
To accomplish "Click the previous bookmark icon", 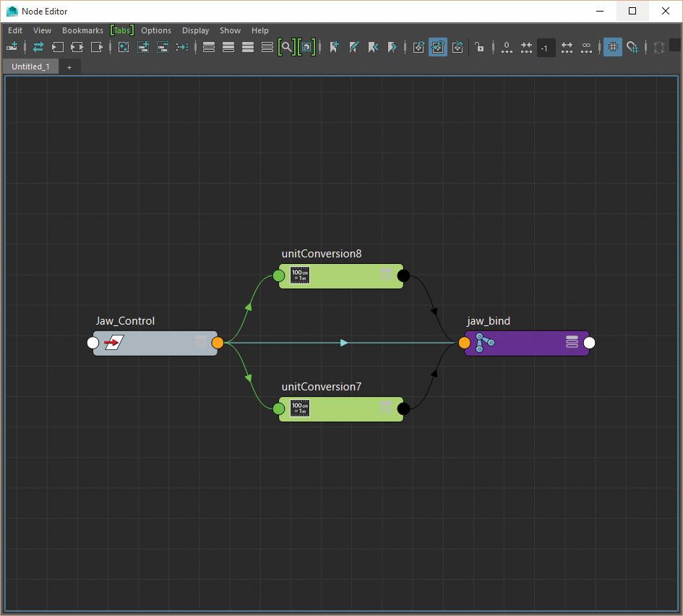I will [373, 47].
